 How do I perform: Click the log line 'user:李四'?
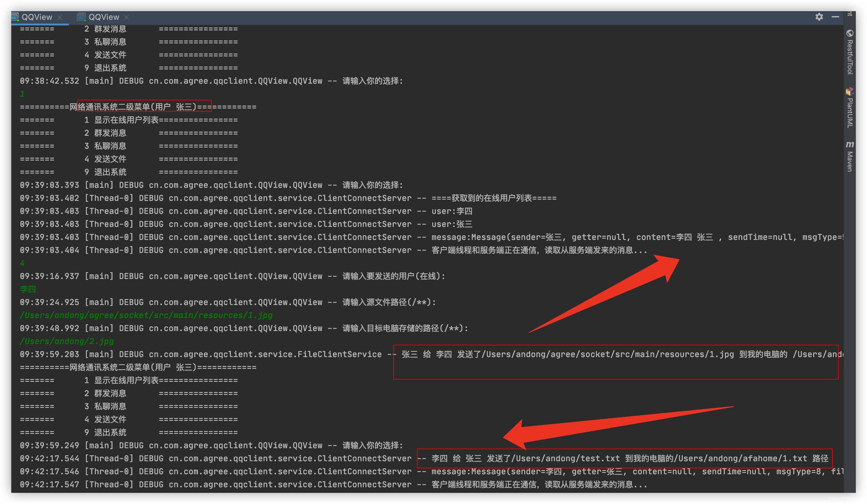pyautogui.click(x=246, y=211)
